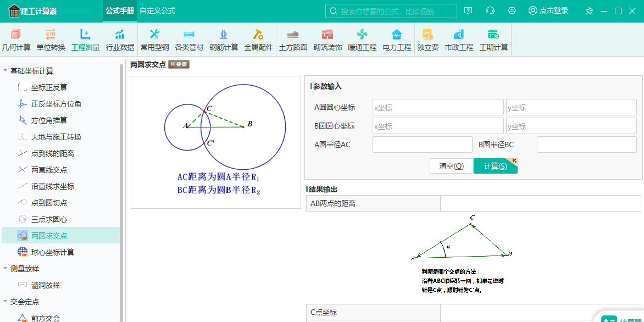Open 金属配件 category
Viewport: 644px width, 322px height.
pos(258,40)
